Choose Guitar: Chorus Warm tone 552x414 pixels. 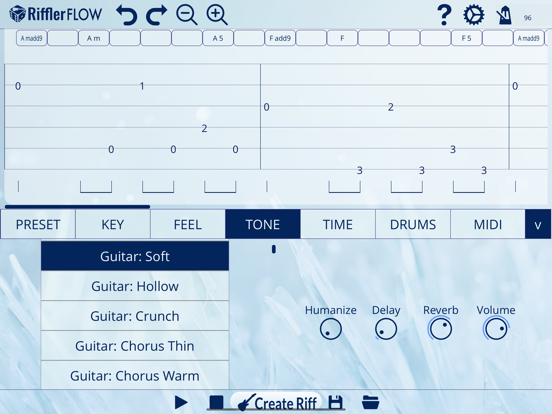pos(135,375)
